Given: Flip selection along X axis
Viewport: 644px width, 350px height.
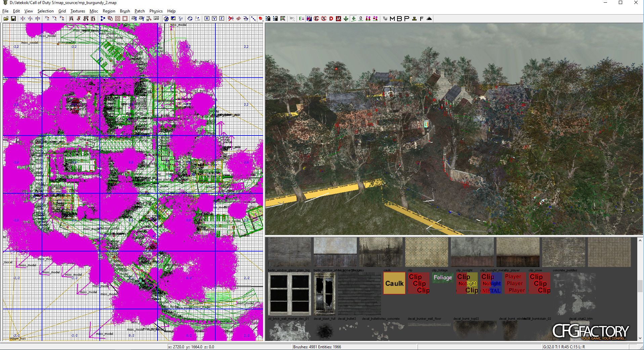Looking at the screenshot, I should 23,19.
